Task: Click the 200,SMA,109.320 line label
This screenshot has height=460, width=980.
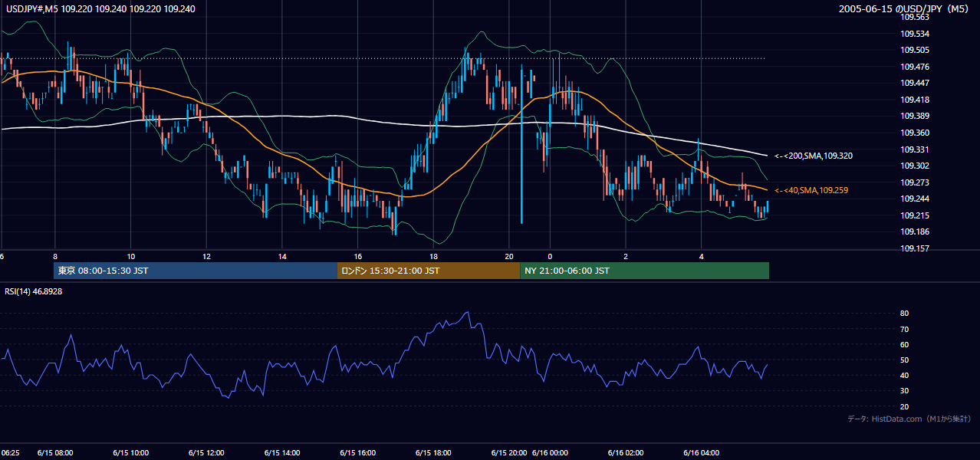Action: click(x=814, y=156)
